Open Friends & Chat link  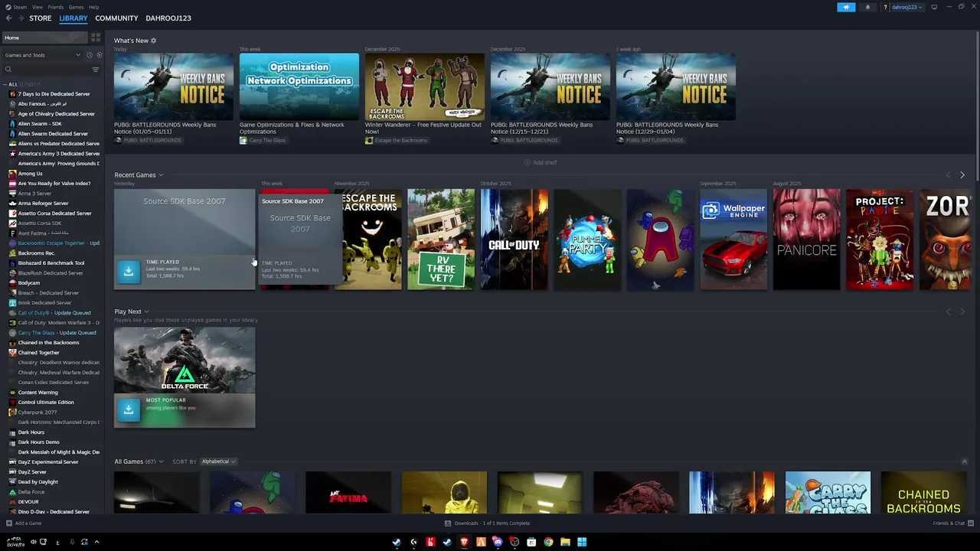949,523
